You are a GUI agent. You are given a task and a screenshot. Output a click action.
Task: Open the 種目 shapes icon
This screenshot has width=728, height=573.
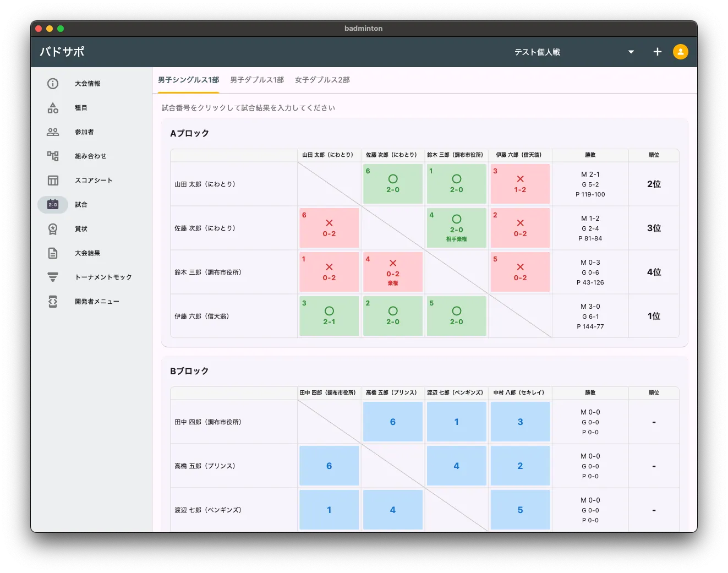53,108
